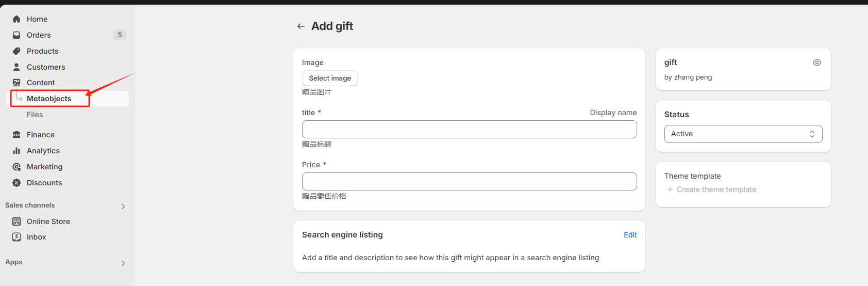Click the Finance bank icon
Image resolution: width=868 pixels, height=286 pixels.
click(x=16, y=135)
